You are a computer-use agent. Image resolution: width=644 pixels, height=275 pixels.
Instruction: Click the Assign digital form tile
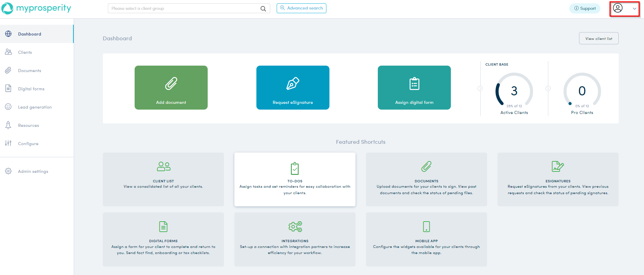414,88
